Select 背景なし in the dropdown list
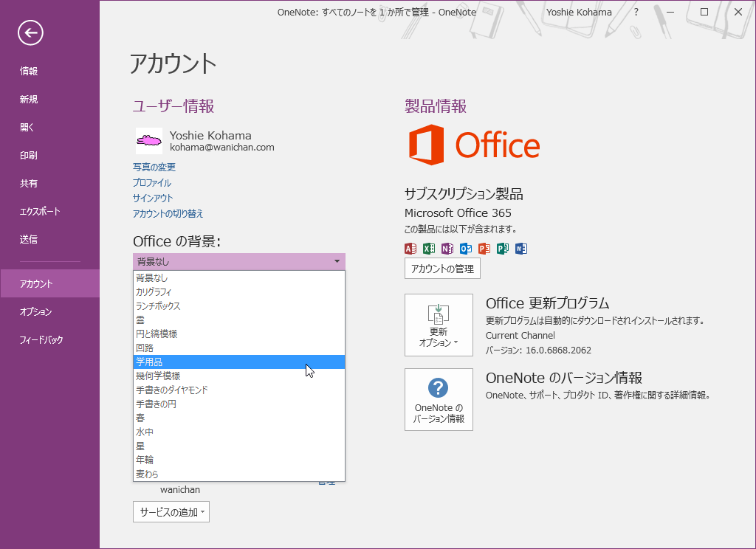The width and height of the screenshot is (756, 549). tap(239, 278)
